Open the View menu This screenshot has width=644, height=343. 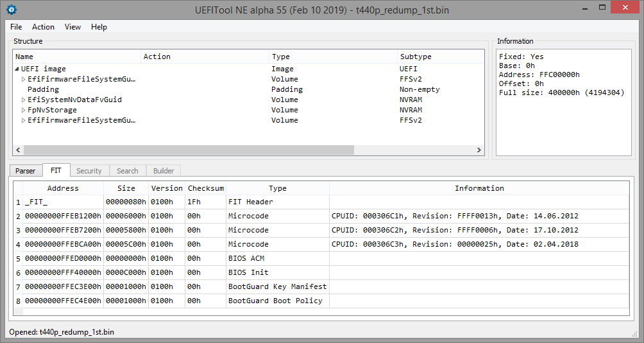point(72,27)
